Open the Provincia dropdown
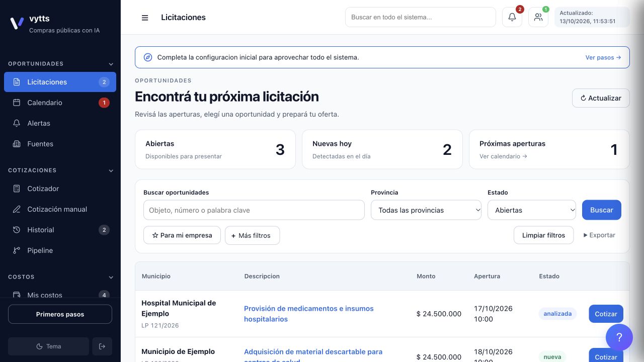Viewport: 644px width, 362px height. click(426, 210)
